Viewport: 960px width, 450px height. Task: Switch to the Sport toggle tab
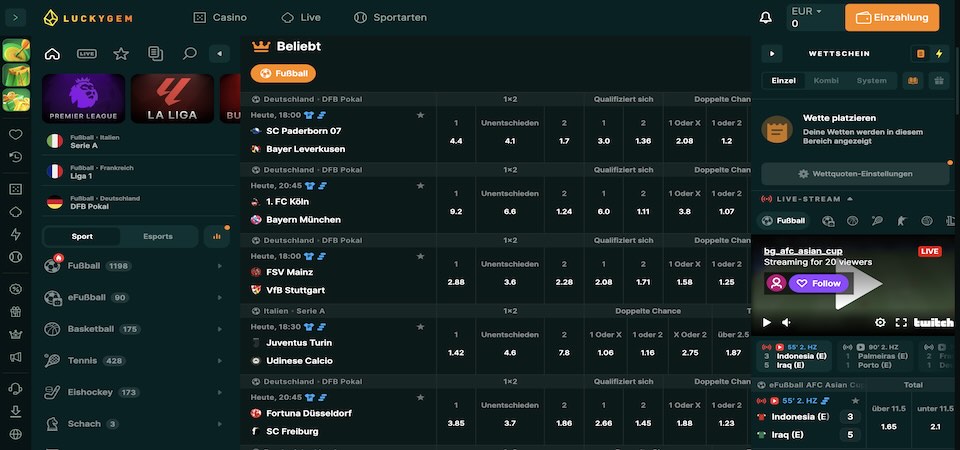tap(82, 236)
